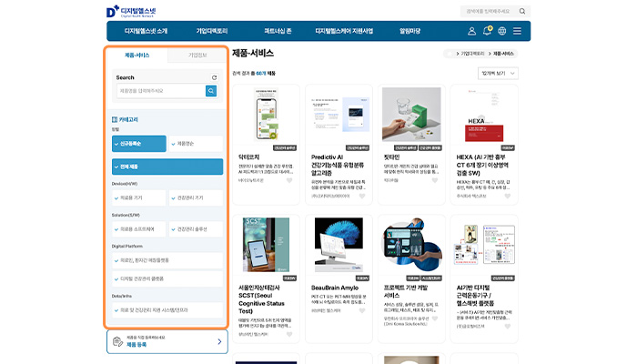Screen dimensions: 637x364
Task: Open the 핏타민 product title
Action: point(391,157)
